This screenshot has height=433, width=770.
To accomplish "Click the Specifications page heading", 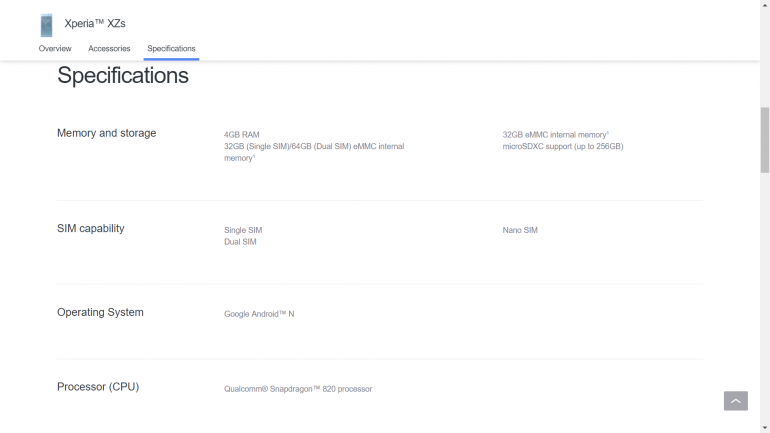I will [123, 76].
